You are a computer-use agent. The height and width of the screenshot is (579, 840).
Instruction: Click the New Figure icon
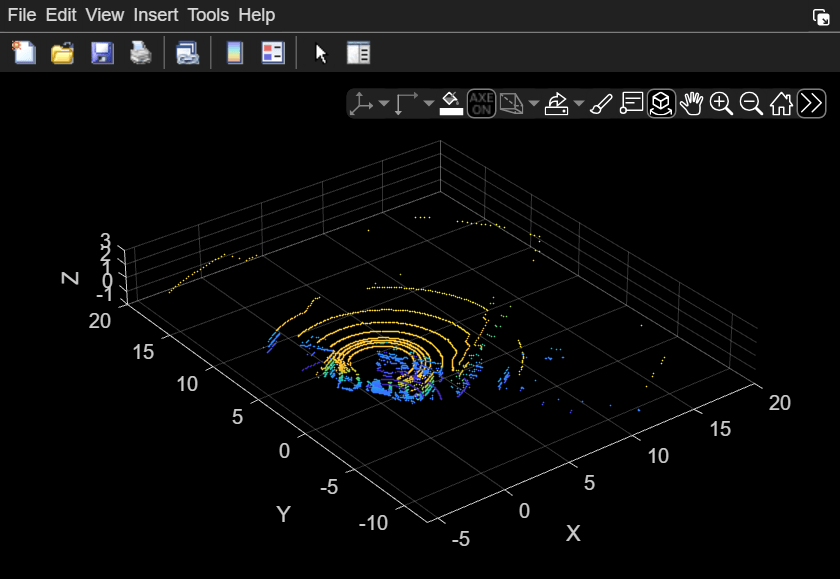(24, 53)
